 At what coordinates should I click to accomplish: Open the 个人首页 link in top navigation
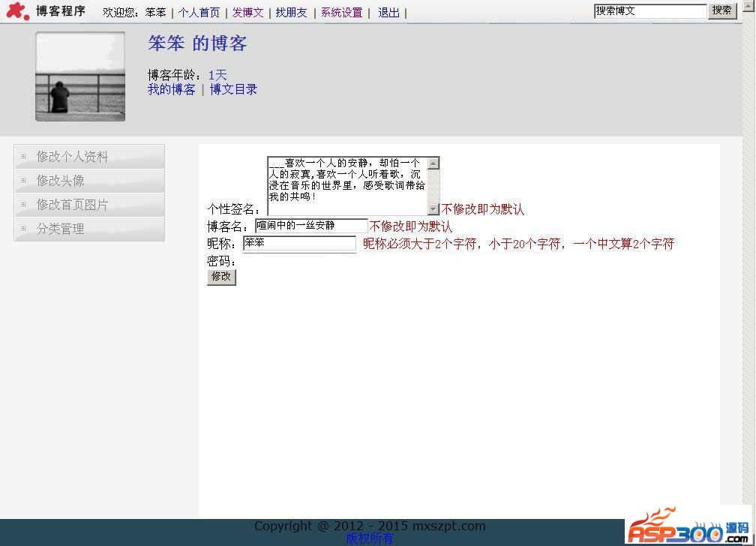click(199, 13)
